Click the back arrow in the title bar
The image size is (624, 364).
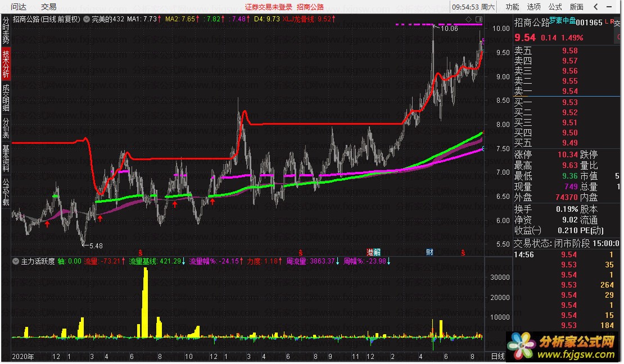click(x=596, y=7)
